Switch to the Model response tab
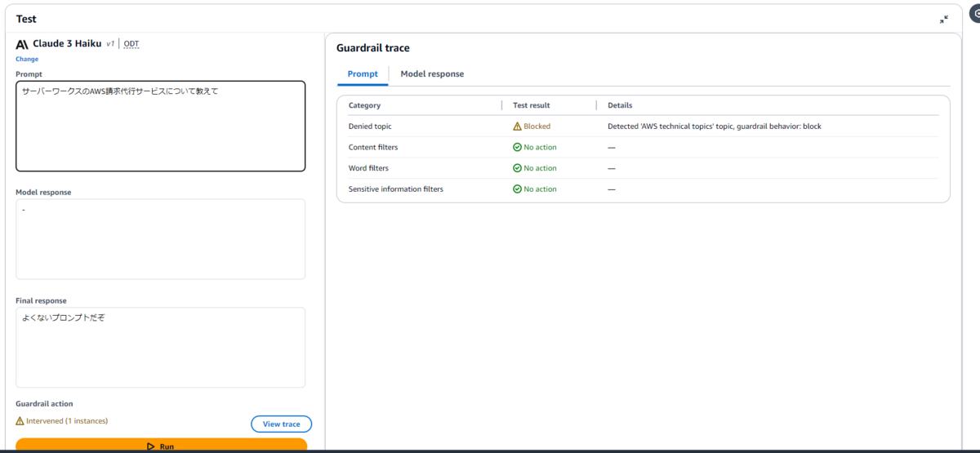 (x=432, y=74)
